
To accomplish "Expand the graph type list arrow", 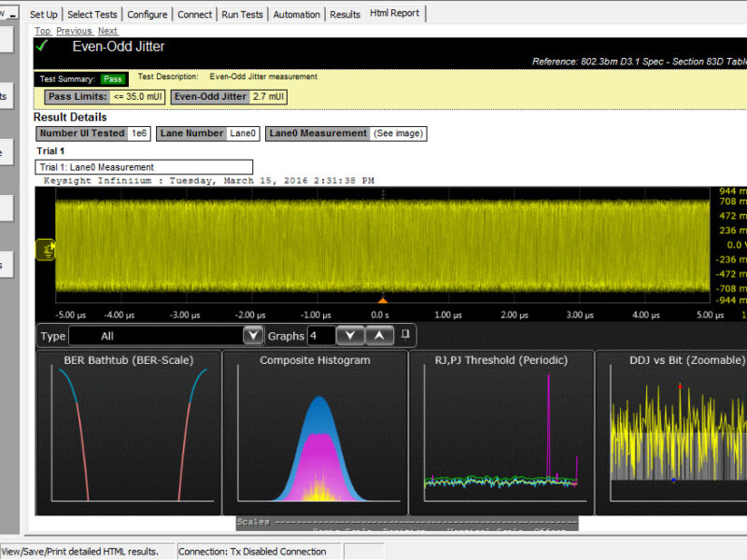I will [252, 335].
